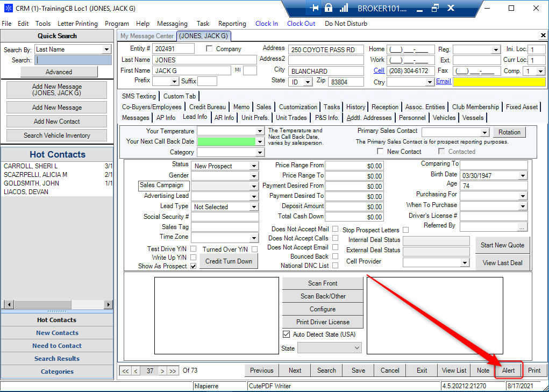Enable Does Not Accept Mail
The image size is (549, 392).
335,229
